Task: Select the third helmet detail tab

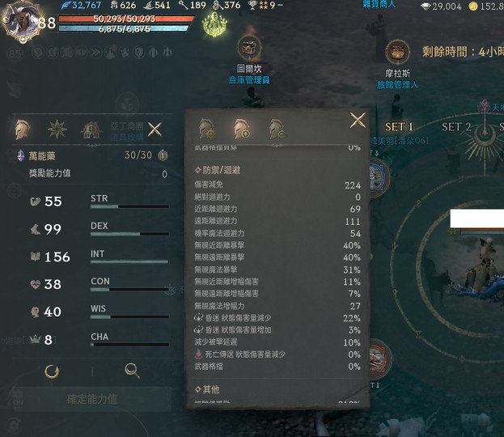Action: coord(277,129)
